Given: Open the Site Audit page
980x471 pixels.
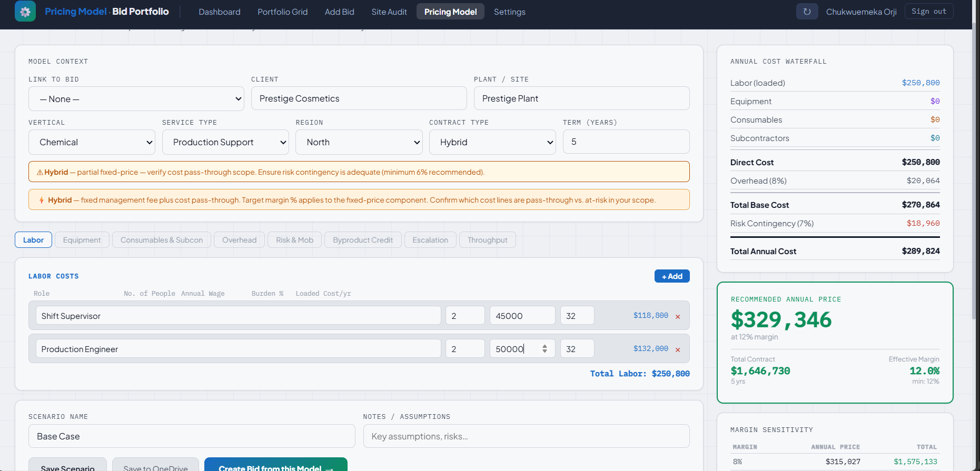Looking at the screenshot, I should coord(389,12).
